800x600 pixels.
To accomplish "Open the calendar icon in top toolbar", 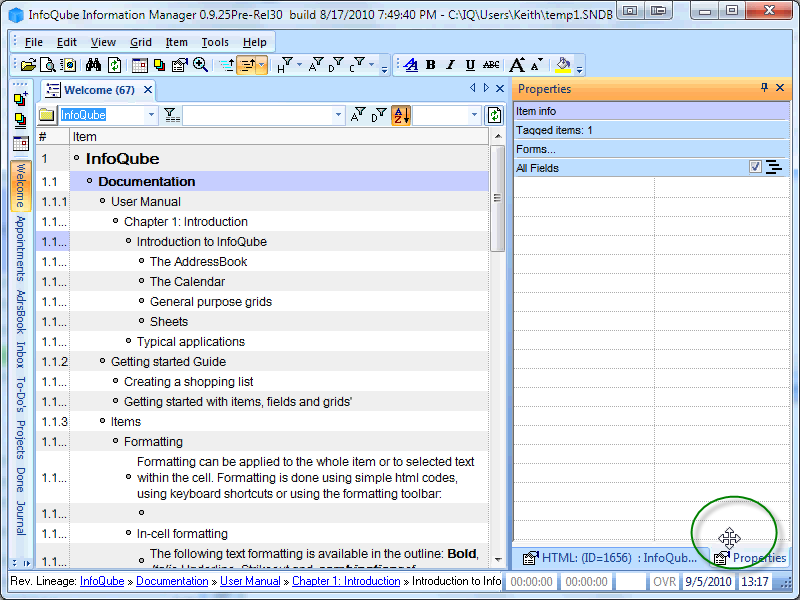I will click(139, 65).
